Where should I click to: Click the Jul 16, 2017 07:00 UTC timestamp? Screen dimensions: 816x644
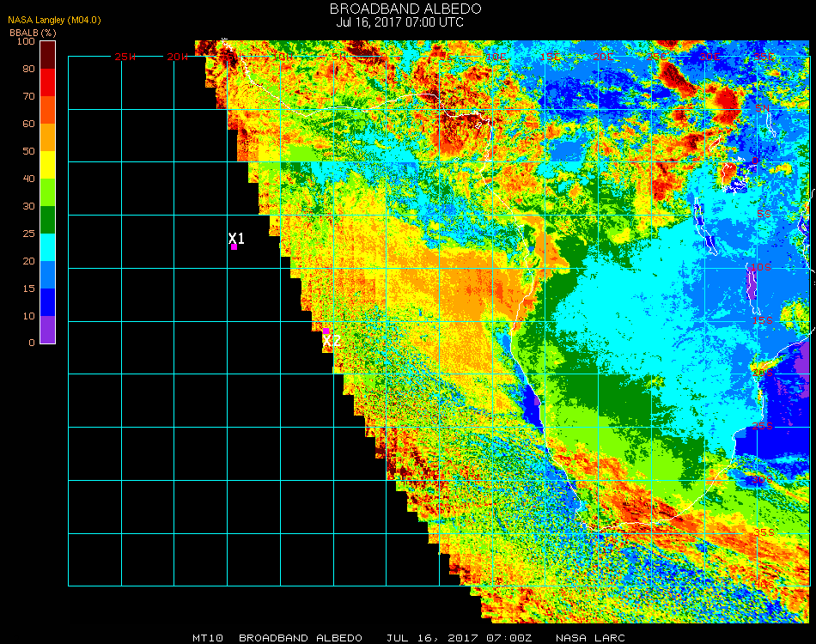coord(400,22)
